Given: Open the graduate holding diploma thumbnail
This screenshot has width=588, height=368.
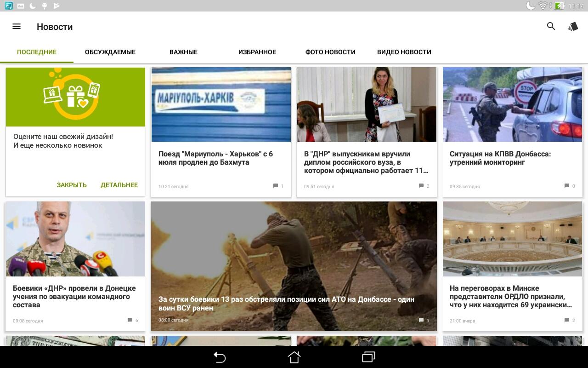Looking at the screenshot, I should point(367,104).
